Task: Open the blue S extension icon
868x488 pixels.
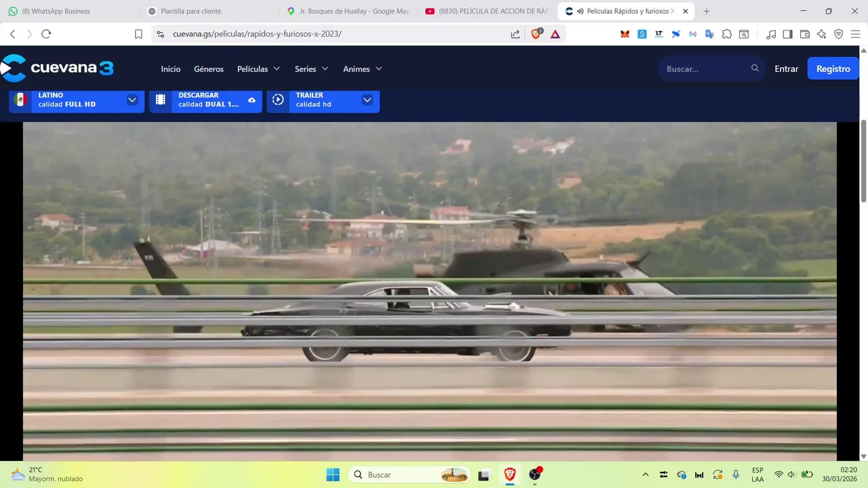Action: 642,34
